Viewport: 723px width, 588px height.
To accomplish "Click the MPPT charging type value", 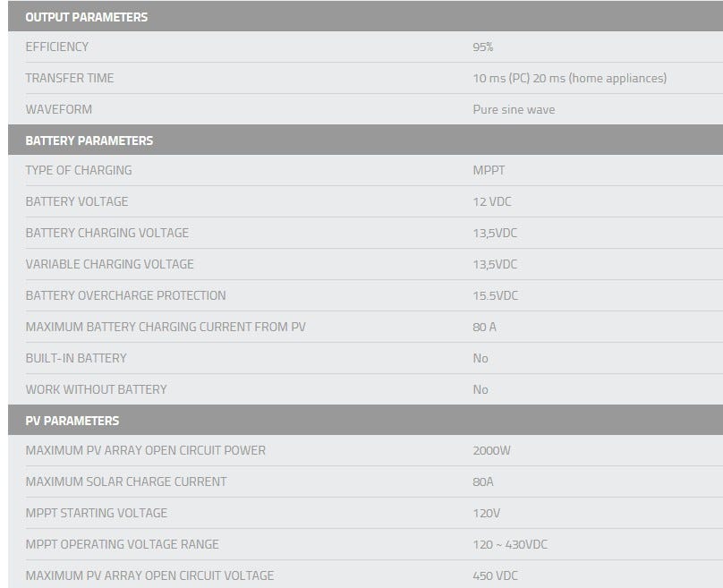I will pos(489,171).
